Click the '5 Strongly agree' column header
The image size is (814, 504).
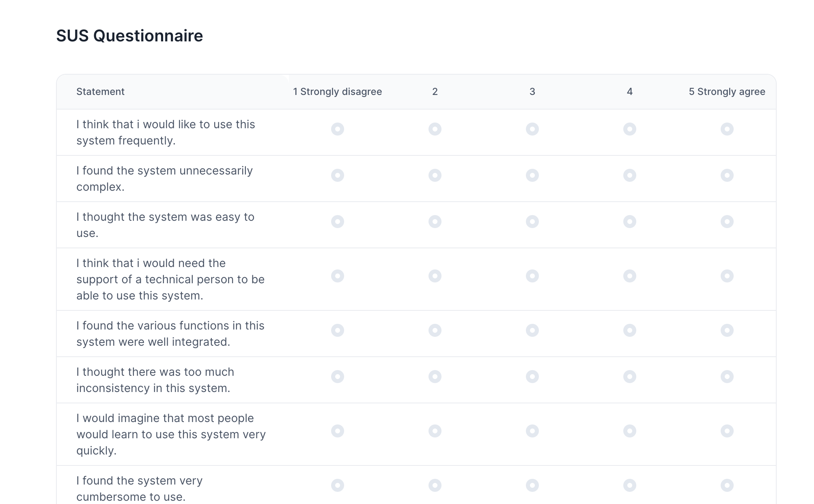pos(727,92)
